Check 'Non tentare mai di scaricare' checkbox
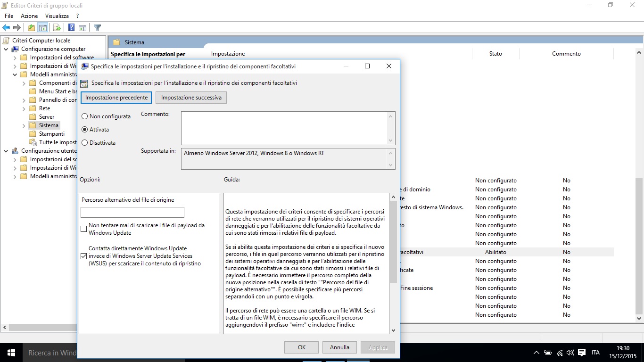This screenshot has width=644, height=362. pos(84,229)
